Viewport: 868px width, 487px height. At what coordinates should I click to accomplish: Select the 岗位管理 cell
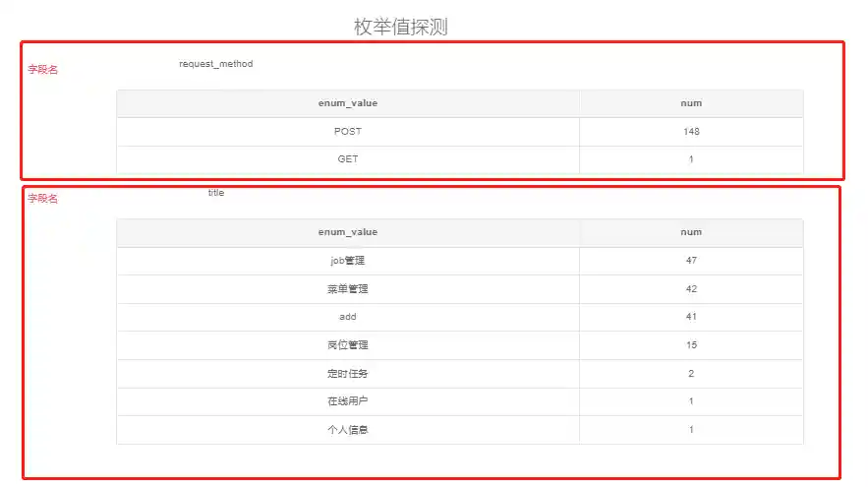(x=348, y=345)
